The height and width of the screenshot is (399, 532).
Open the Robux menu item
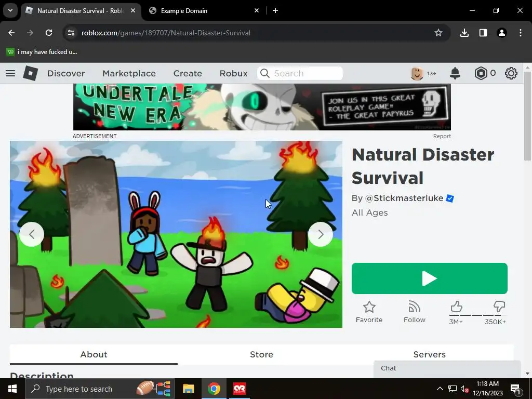tap(233, 73)
